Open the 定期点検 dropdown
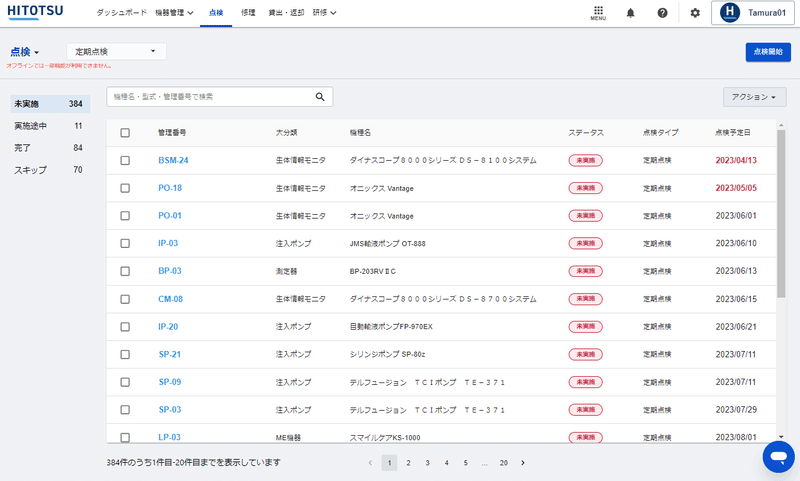 pyautogui.click(x=116, y=52)
